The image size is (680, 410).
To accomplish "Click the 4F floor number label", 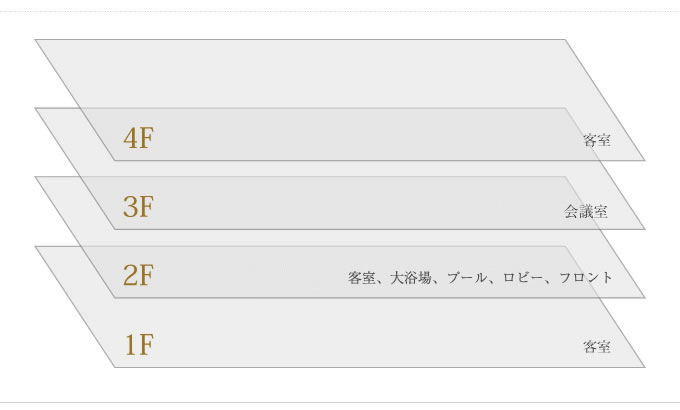I will click(138, 138).
